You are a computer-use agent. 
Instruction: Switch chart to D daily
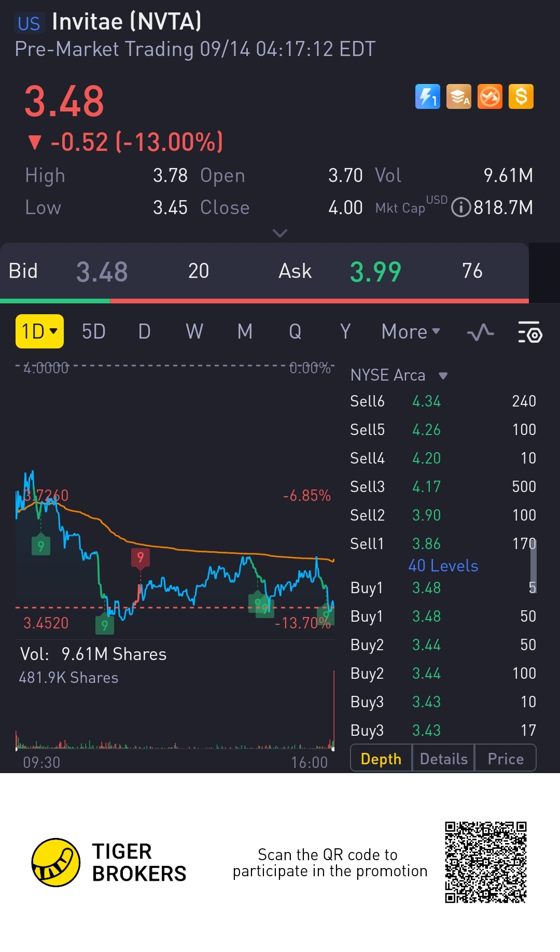pos(145,331)
